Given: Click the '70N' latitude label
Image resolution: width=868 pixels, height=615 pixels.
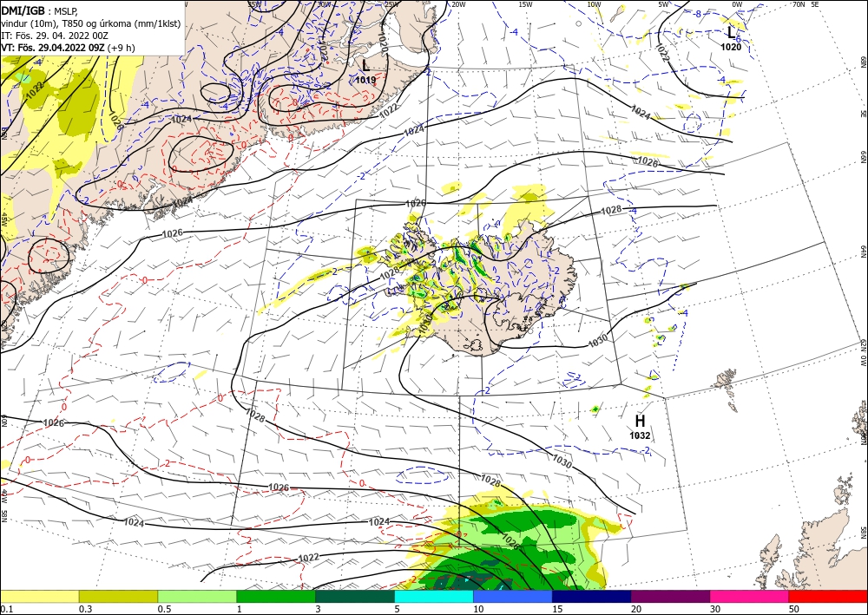Looking at the screenshot, I should (799, 4).
